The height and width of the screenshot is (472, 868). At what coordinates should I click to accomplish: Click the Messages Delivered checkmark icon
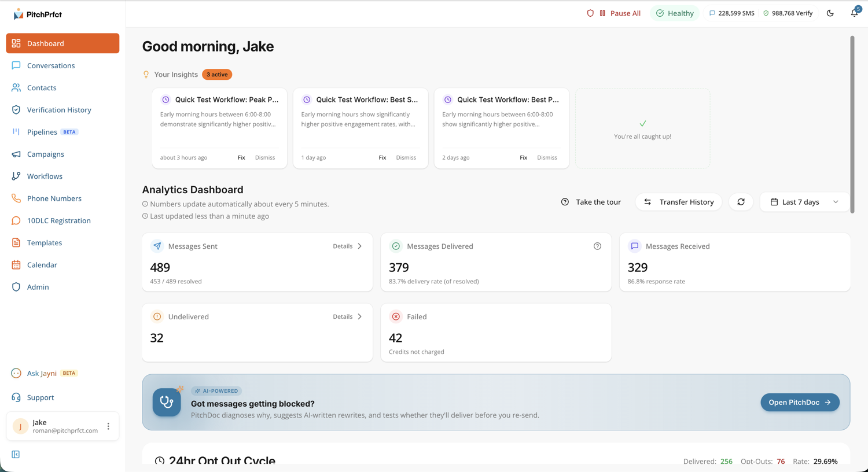[396, 246]
